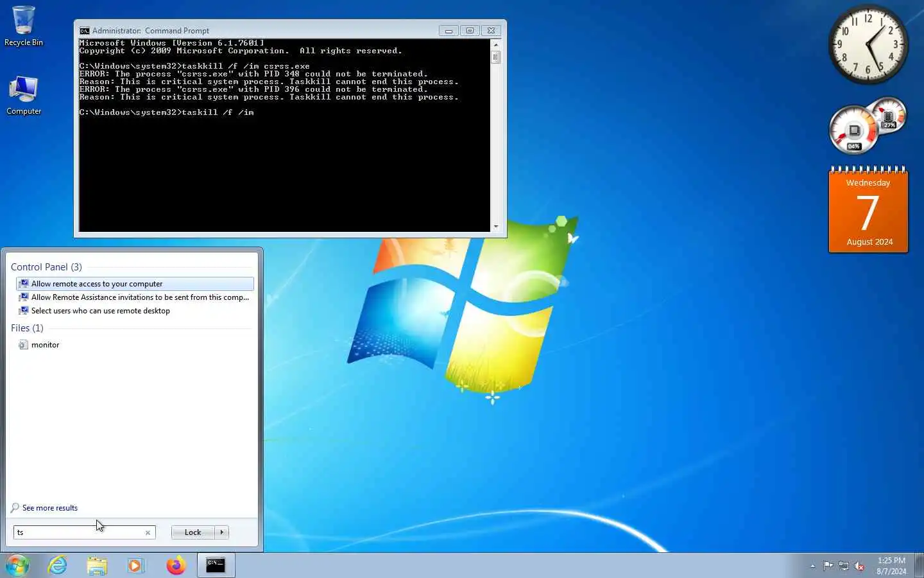Click the Command Prompt typed taskkill line
Viewport: 924px width, 578px height.
click(x=167, y=112)
